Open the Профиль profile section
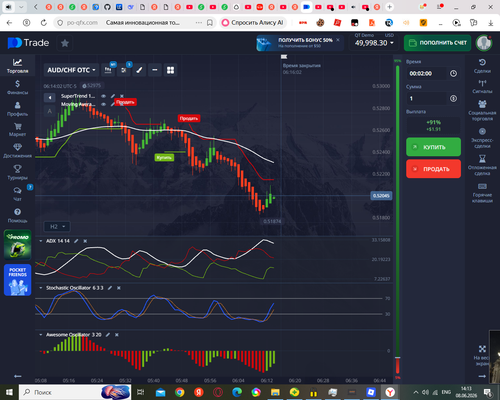 [17, 109]
